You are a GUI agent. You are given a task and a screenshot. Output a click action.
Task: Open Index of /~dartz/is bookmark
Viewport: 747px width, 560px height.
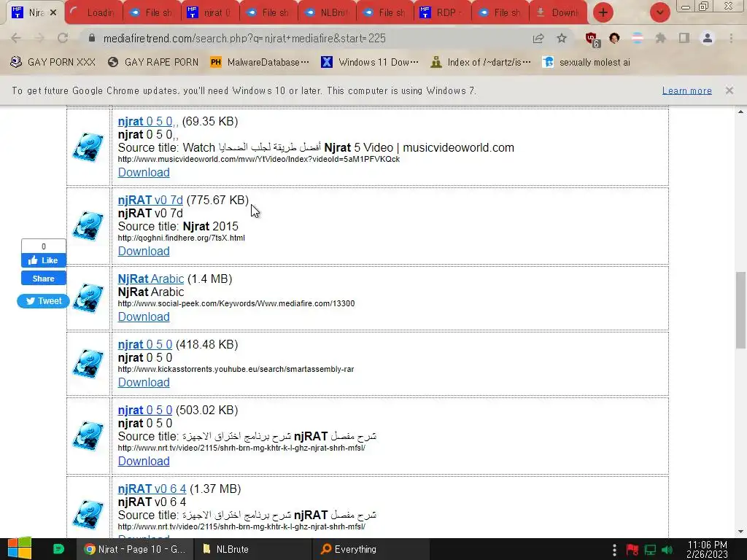[481, 62]
